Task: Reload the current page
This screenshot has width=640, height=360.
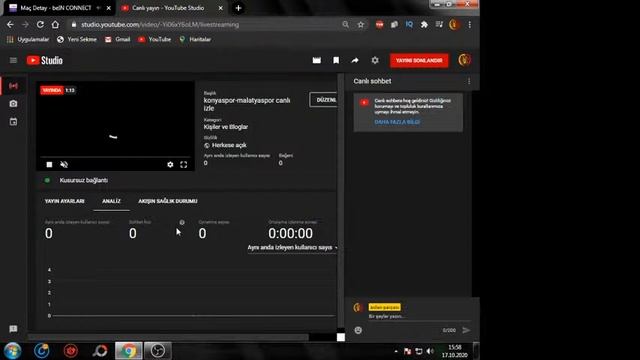Action: [40, 24]
